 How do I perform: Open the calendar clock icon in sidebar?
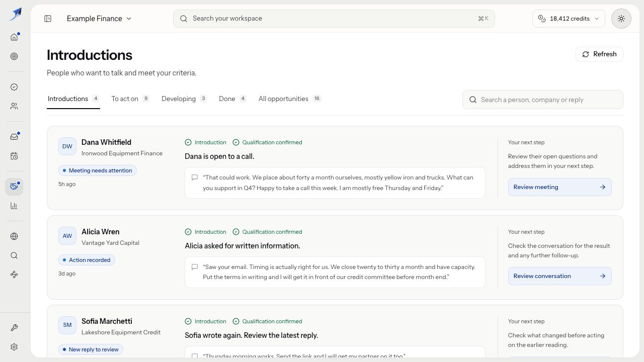pyautogui.click(x=14, y=156)
